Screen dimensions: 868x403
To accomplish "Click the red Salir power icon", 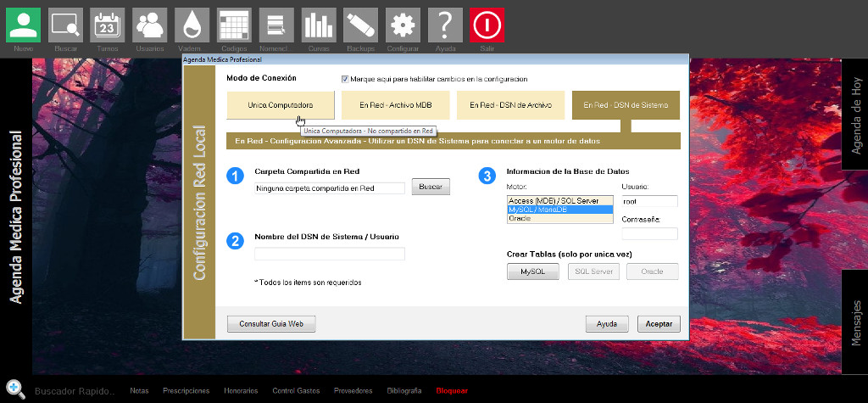I will 487,25.
